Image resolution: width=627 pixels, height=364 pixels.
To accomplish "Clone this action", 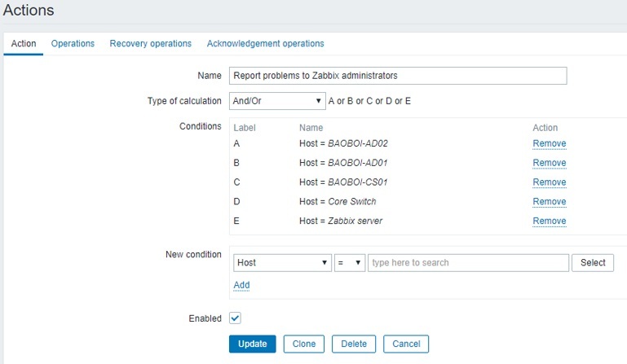I will coord(304,344).
